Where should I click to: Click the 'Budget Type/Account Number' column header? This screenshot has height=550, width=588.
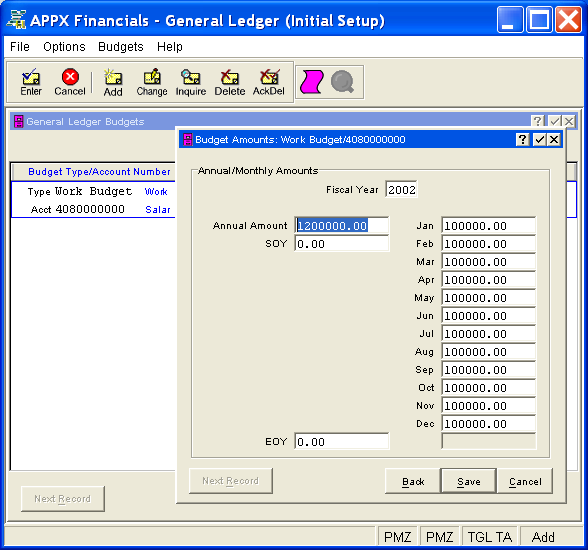[x=99, y=172]
